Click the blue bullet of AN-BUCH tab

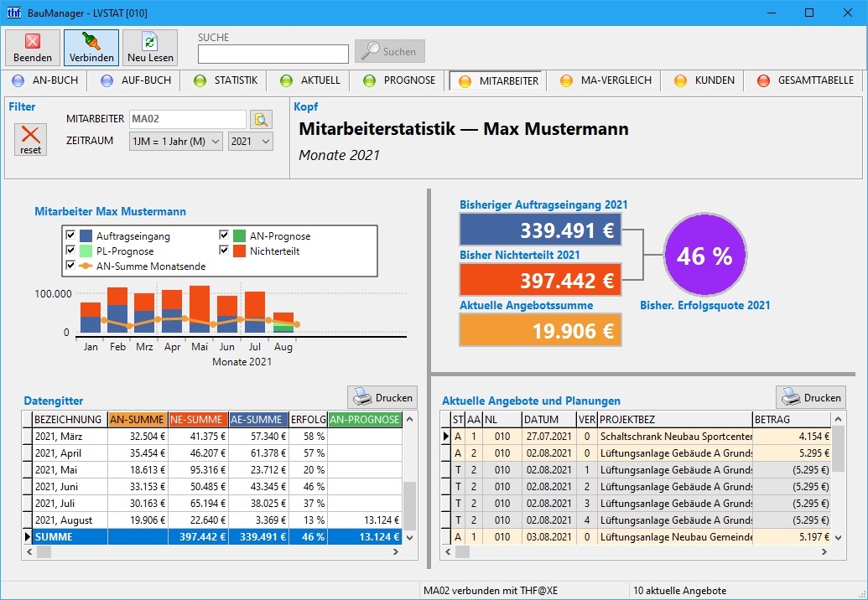coord(18,80)
